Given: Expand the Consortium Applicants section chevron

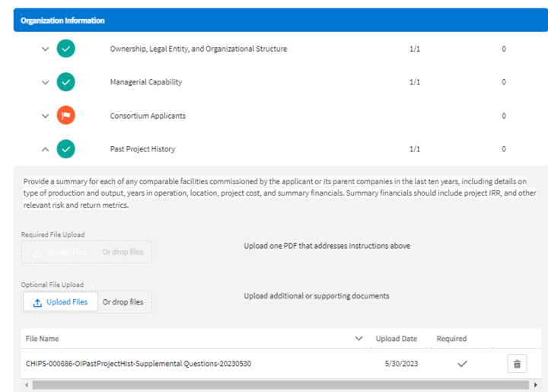Looking at the screenshot, I should click(x=45, y=116).
